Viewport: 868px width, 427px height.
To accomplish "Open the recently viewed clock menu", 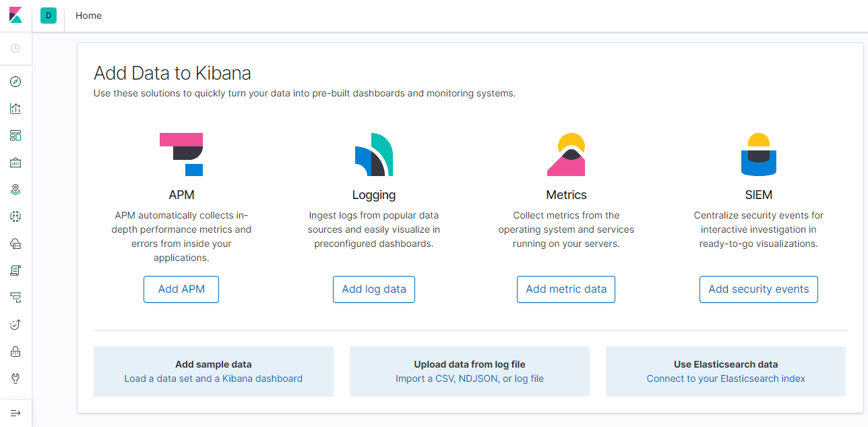I will coord(15,49).
